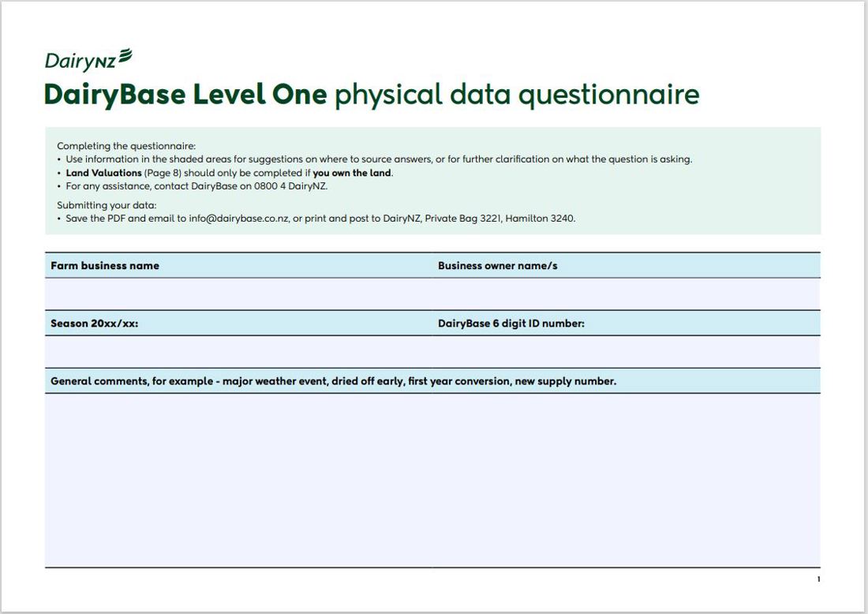Click the 'Business owner name/s' label

(x=497, y=266)
